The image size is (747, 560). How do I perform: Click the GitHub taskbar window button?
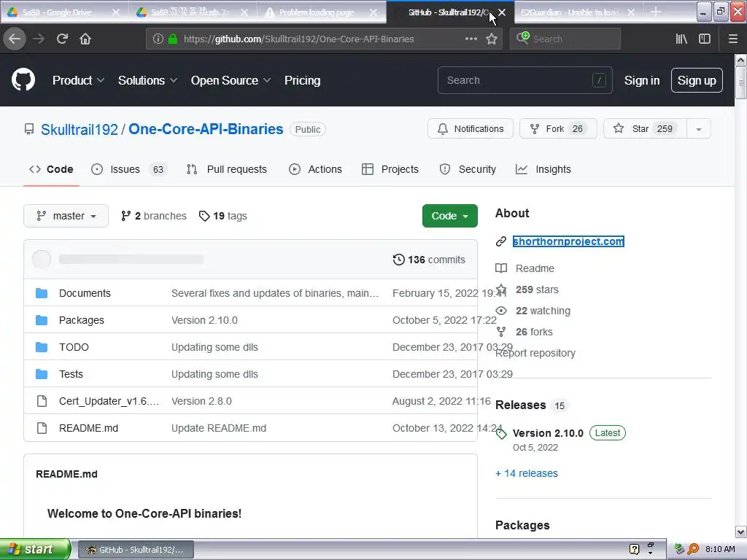135,550
